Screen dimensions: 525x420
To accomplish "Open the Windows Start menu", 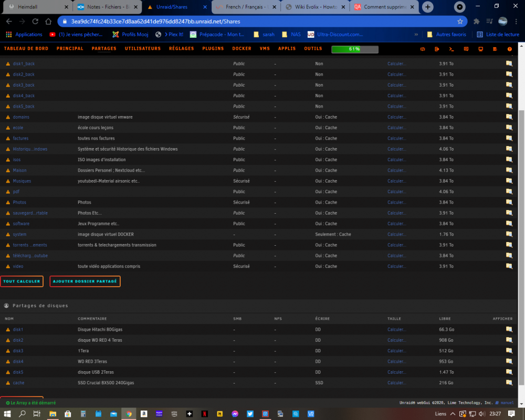I will (x=7, y=414).
